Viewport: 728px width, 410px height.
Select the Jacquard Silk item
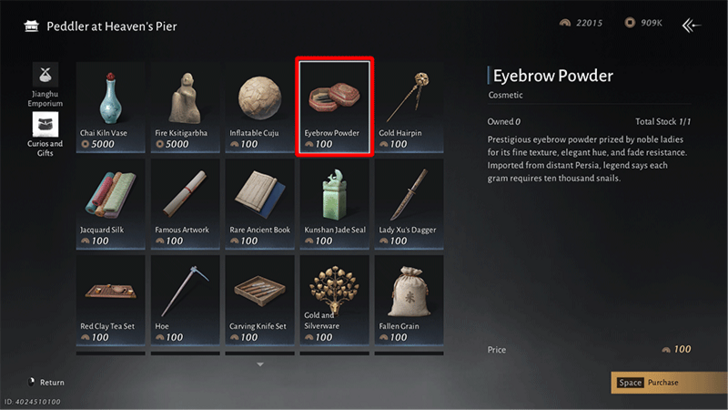pyautogui.click(x=110, y=204)
